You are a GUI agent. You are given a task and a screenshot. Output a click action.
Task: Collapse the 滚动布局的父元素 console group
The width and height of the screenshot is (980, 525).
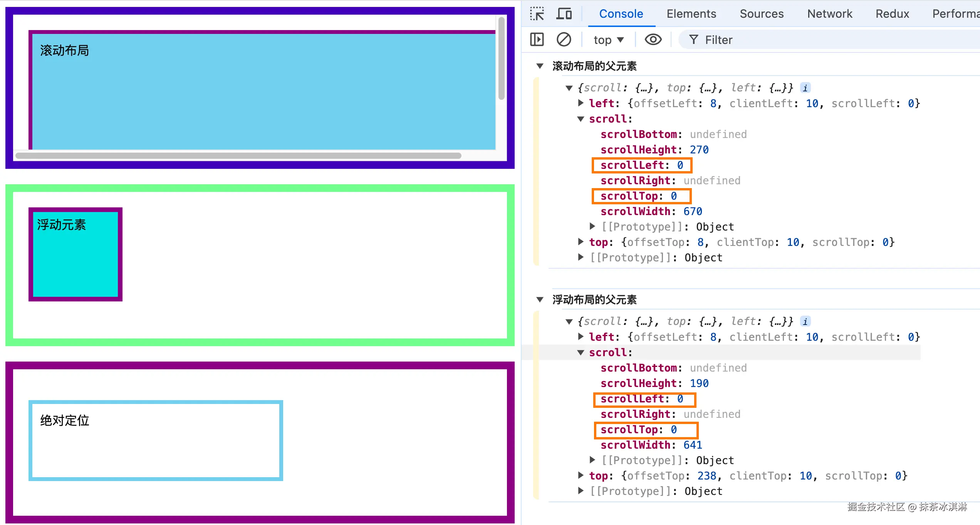[x=540, y=66]
